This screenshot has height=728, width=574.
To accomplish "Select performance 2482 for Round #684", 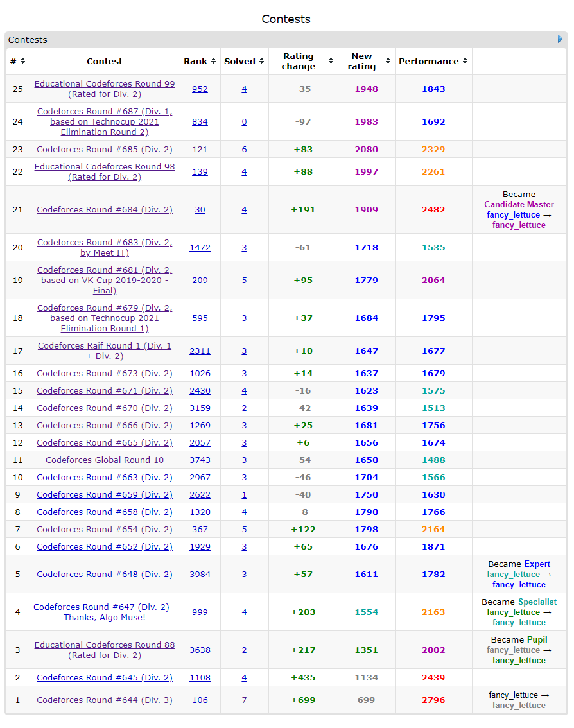I will 433,209.
